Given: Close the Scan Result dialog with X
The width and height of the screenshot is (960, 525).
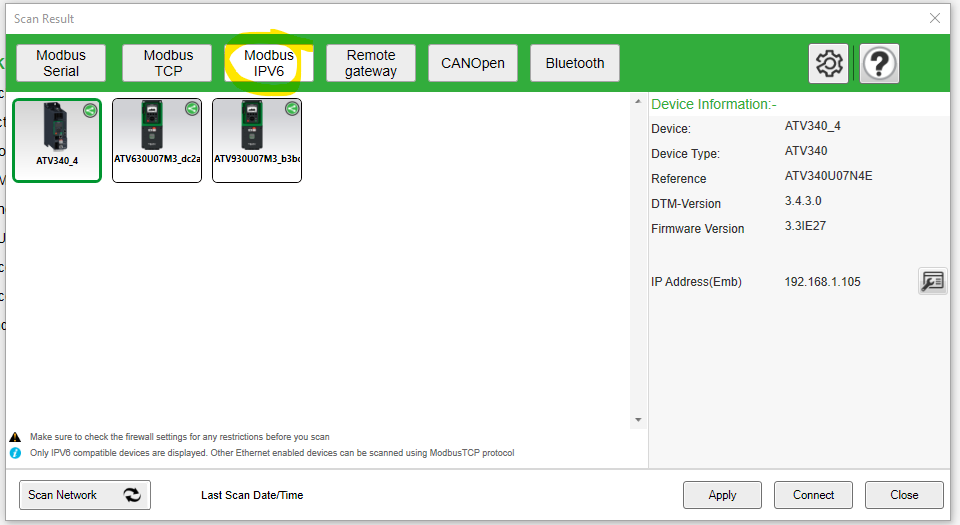Looking at the screenshot, I should [935, 18].
